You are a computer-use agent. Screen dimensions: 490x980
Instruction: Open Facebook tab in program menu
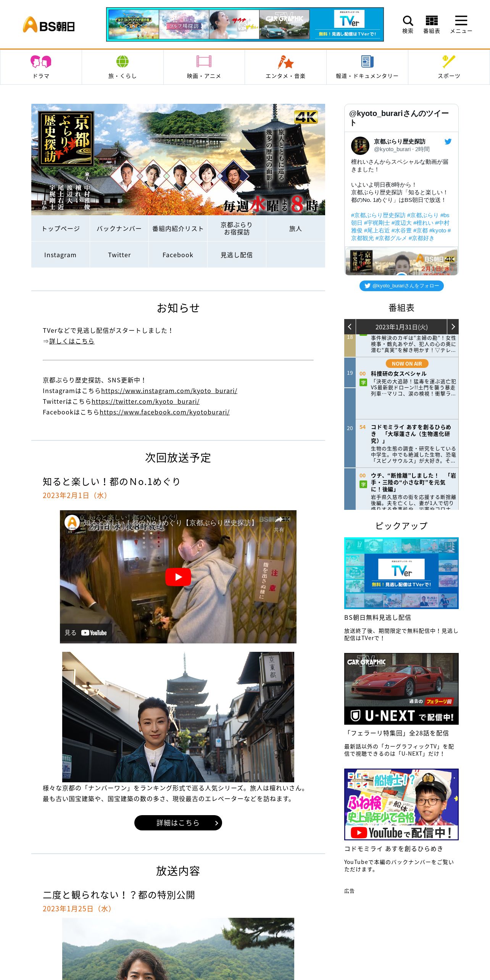[x=178, y=255]
